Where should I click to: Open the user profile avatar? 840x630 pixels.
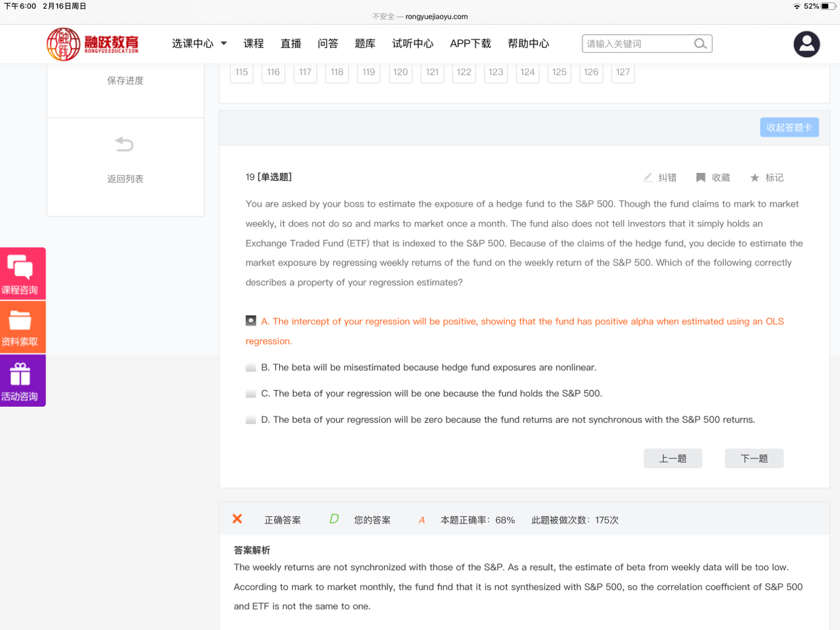[806, 44]
